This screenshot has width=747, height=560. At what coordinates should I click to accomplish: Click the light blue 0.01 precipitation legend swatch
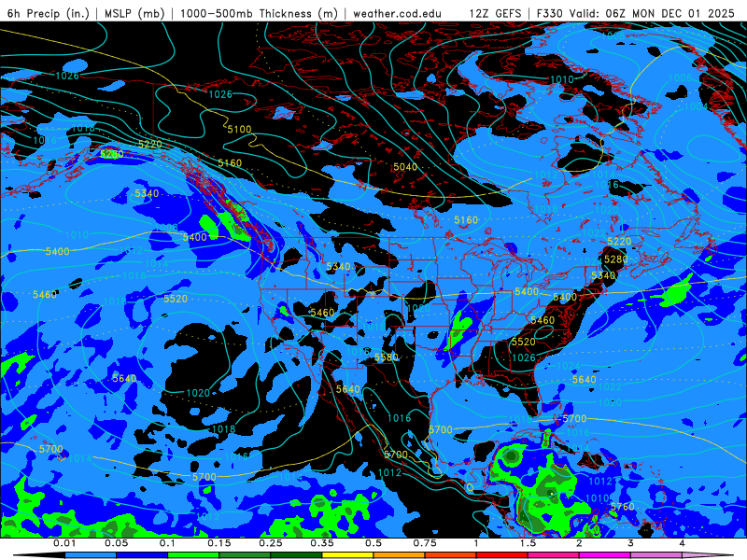(91, 555)
